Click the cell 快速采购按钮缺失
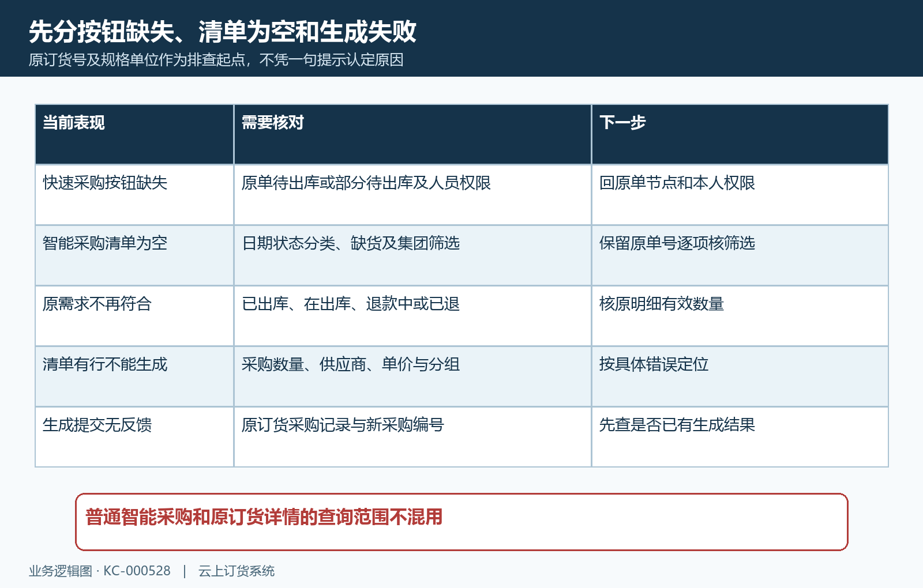Image resolution: width=923 pixels, height=588 pixels. (x=134, y=195)
